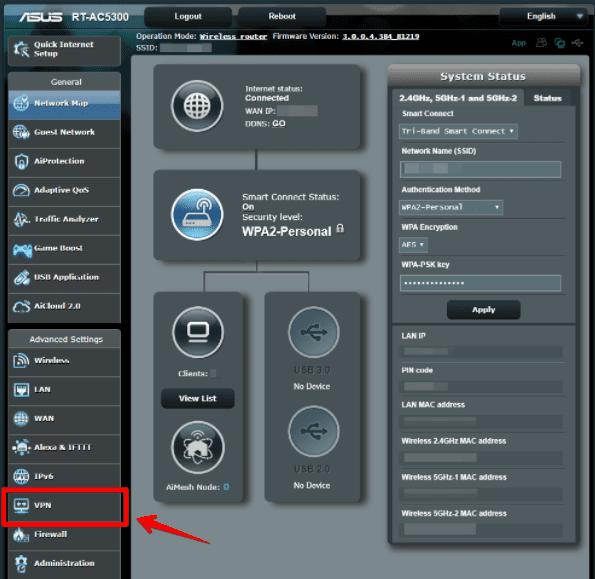Click the Network Name (SSID) field
The width and height of the screenshot is (595, 579).
pyautogui.click(x=480, y=169)
